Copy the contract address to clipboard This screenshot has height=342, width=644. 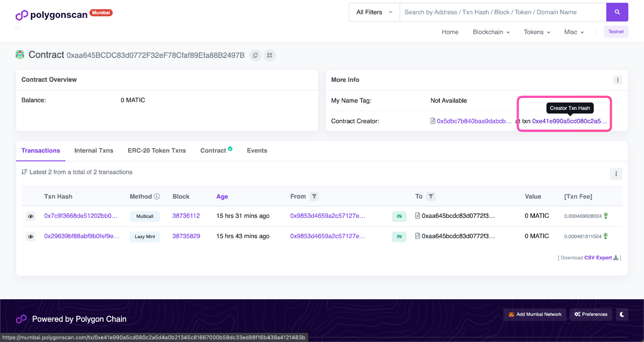click(x=255, y=55)
